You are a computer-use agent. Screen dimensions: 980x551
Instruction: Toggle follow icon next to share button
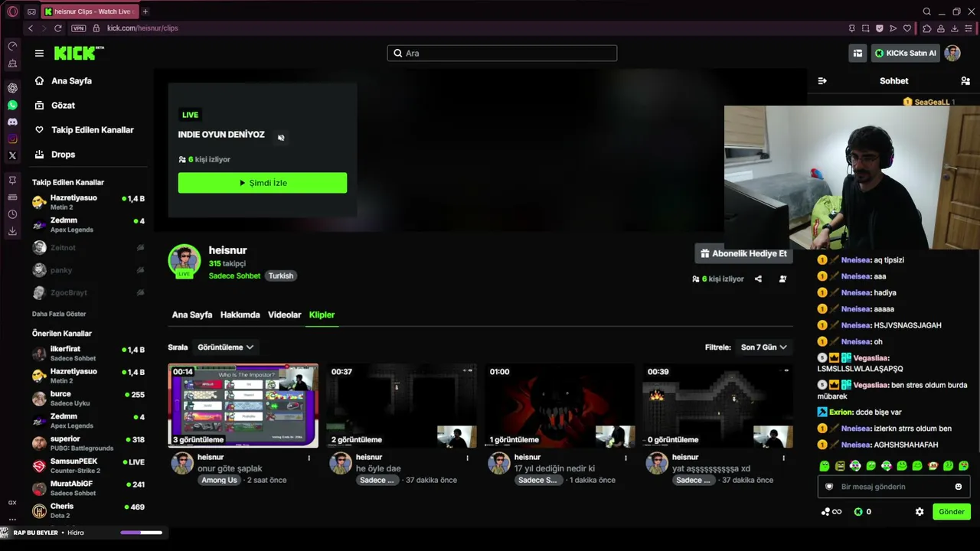pos(782,279)
